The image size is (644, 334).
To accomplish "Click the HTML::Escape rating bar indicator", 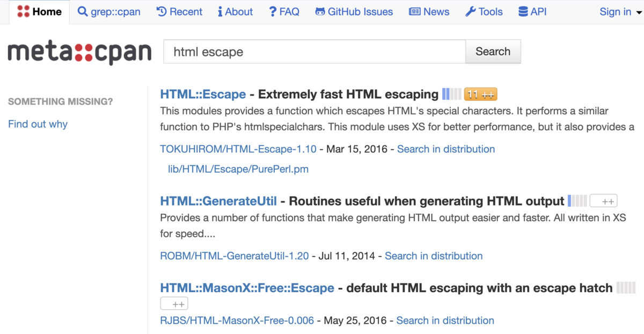I will pos(451,95).
